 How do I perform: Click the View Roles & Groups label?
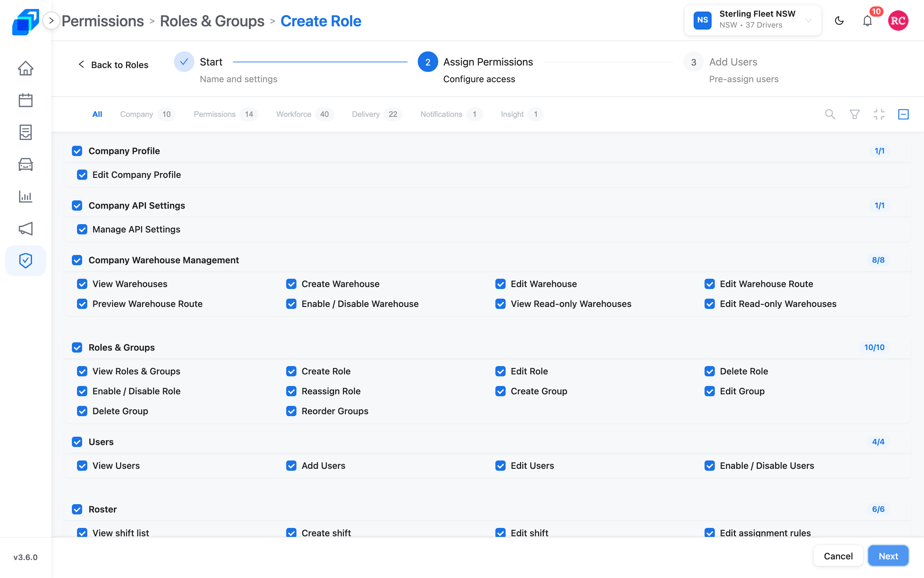(136, 371)
